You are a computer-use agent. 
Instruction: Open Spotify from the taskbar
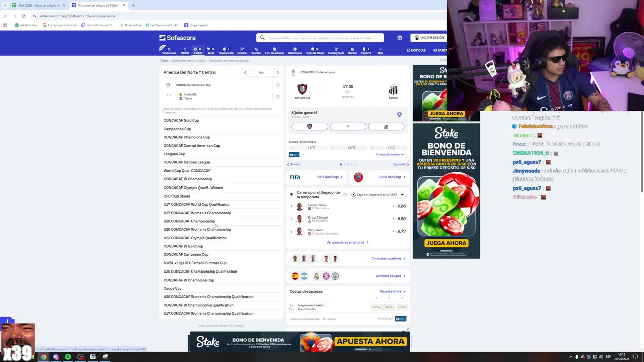(68, 357)
